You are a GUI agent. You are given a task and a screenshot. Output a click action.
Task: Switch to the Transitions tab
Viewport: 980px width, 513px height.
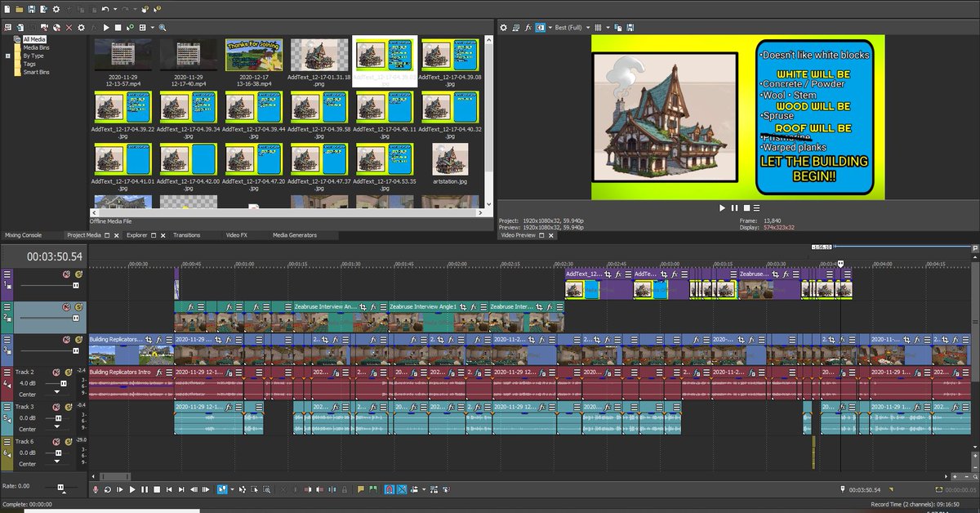pyautogui.click(x=186, y=235)
